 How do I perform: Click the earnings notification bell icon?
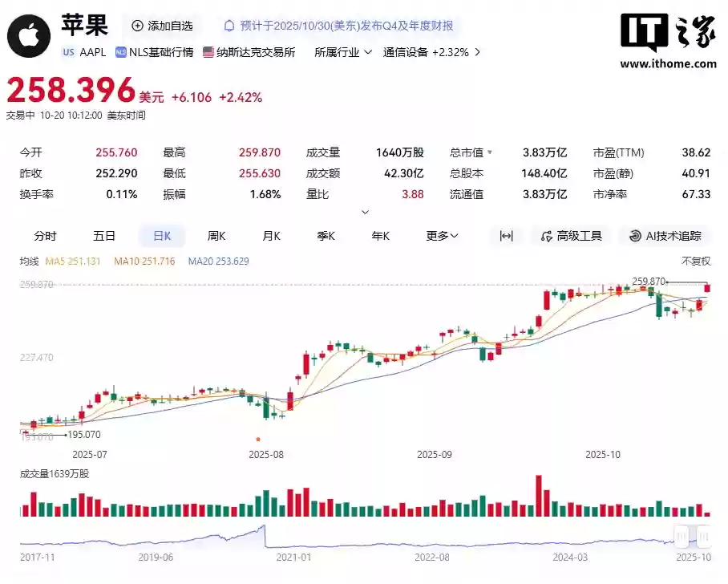(x=229, y=26)
